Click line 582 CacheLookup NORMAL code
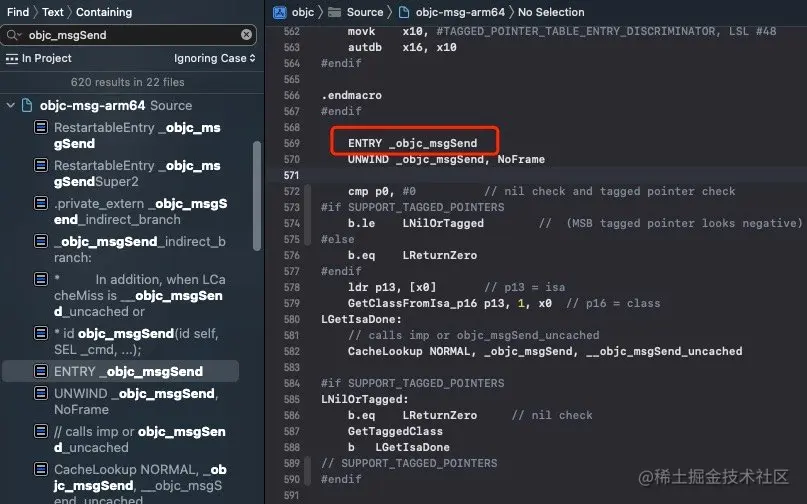The height and width of the screenshot is (504, 807). (x=545, y=351)
